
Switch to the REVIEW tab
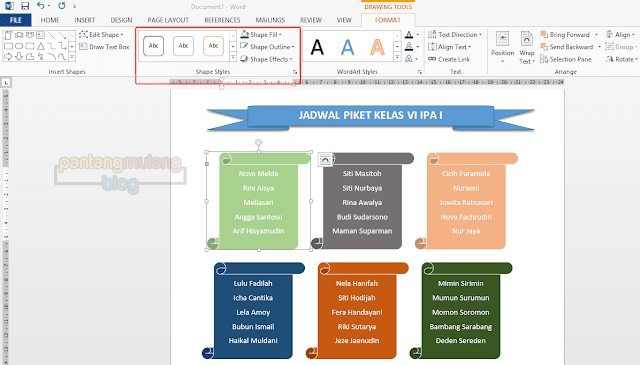[x=311, y=20]
